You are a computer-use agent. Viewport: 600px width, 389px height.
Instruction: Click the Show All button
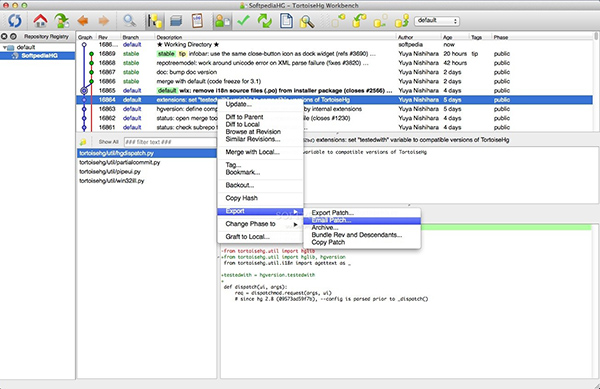[x=108, y=142]
